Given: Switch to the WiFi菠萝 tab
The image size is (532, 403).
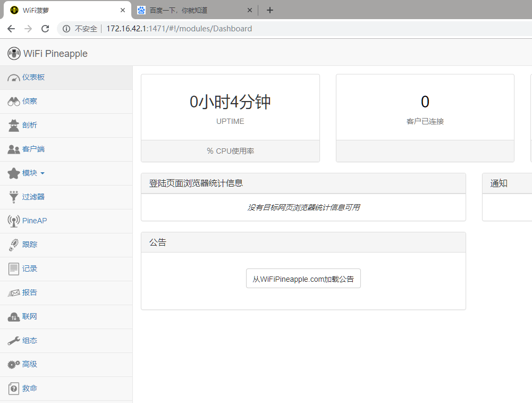Looking at the screenshot, I should 67,10.
